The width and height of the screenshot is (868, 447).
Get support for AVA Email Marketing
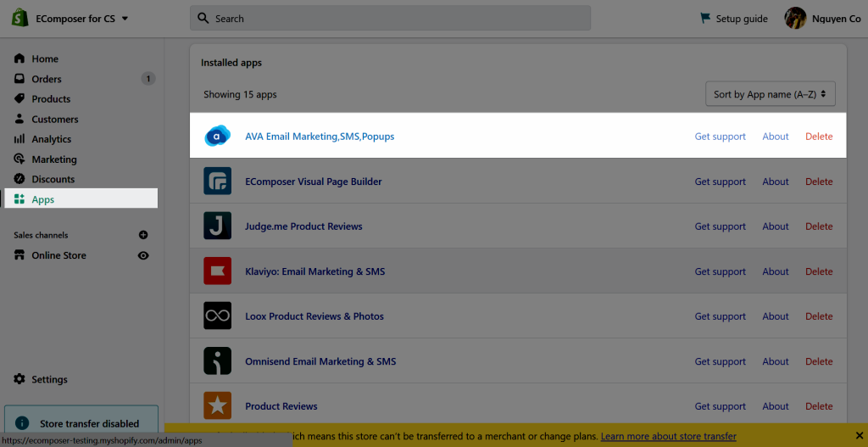721,137
